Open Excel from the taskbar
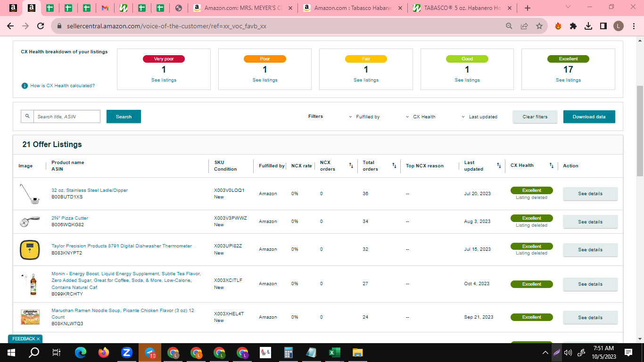644x362 pixels. point(335,353)
